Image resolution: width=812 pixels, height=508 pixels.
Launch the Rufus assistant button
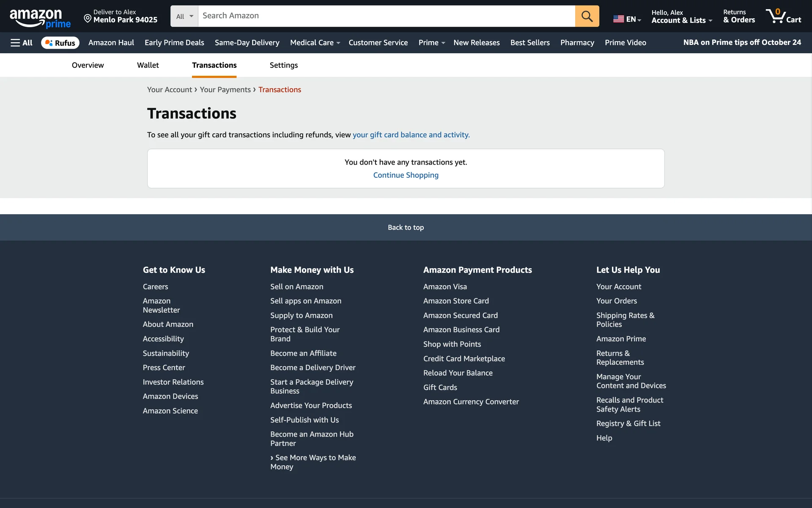point(60,43)
